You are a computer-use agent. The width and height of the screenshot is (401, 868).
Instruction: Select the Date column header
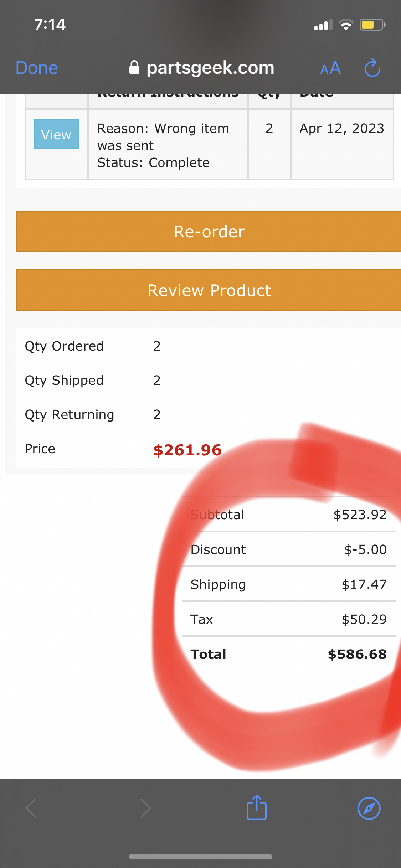pos(316,94)
